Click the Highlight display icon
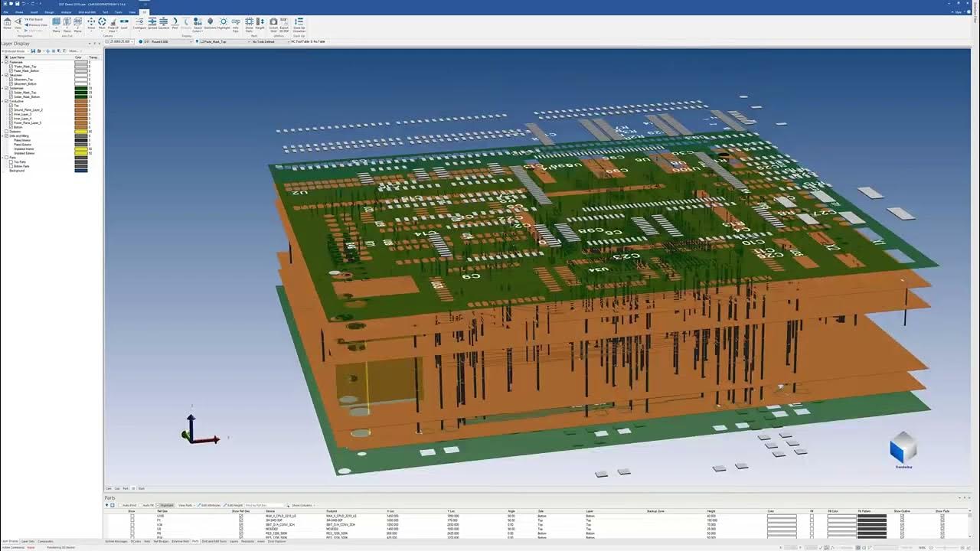980x551 pixels. [223, 23]
